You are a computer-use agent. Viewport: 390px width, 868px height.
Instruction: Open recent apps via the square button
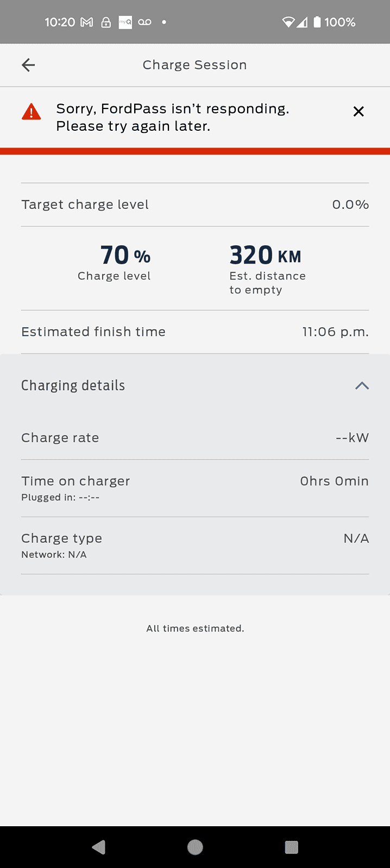(x=292, y=847)
